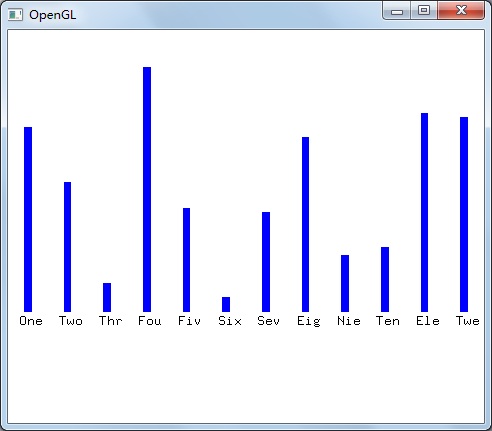The image size is (492, 431).
Task: Click the tallest blue bar above Fou
Action: pyautogui.click(x=147, y=189)
